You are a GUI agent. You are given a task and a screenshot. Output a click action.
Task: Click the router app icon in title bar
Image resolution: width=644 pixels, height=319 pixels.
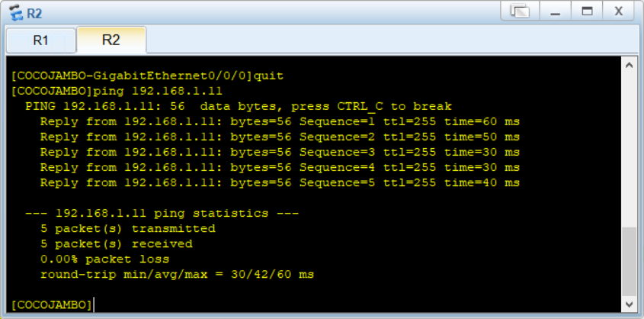click(17, 13)
